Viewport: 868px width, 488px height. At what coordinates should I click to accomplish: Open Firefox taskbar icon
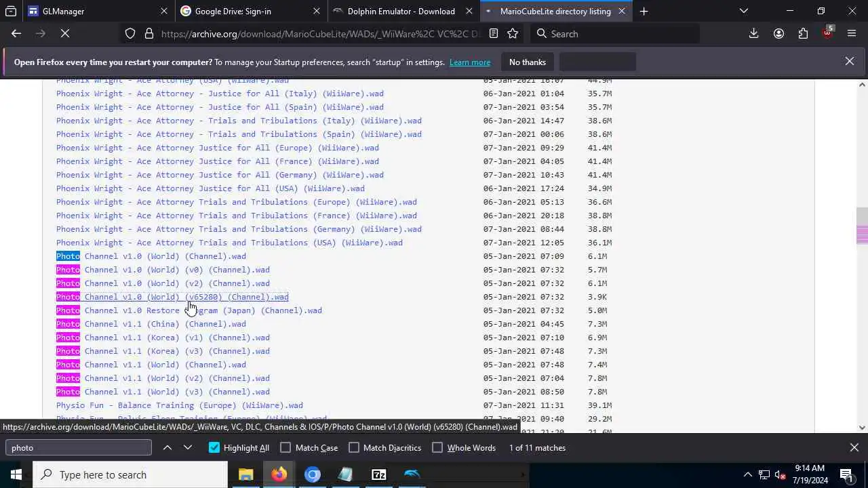279,474
